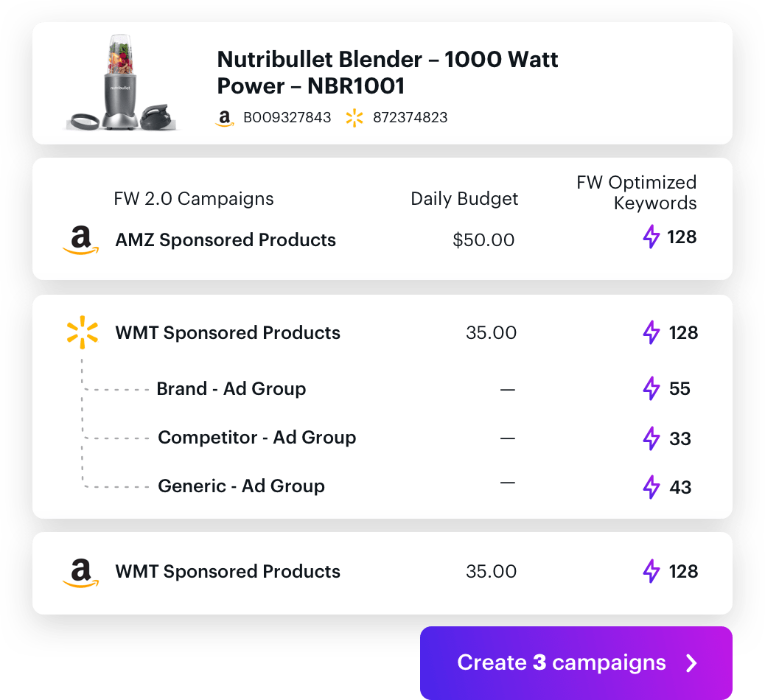
Task: Click the lightning bolt icon in the bottom campaign card
Action: (x=652, y=571)
